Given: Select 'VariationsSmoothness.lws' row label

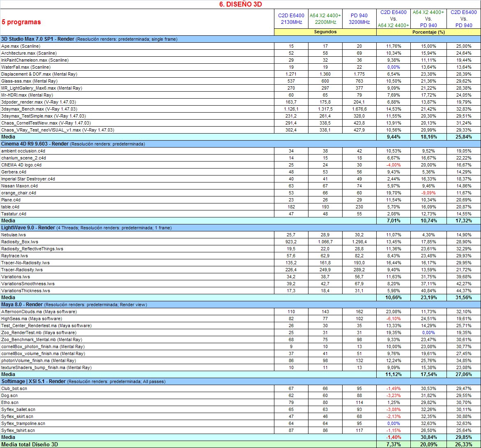Looking at the screenshot, I should 28,284.
